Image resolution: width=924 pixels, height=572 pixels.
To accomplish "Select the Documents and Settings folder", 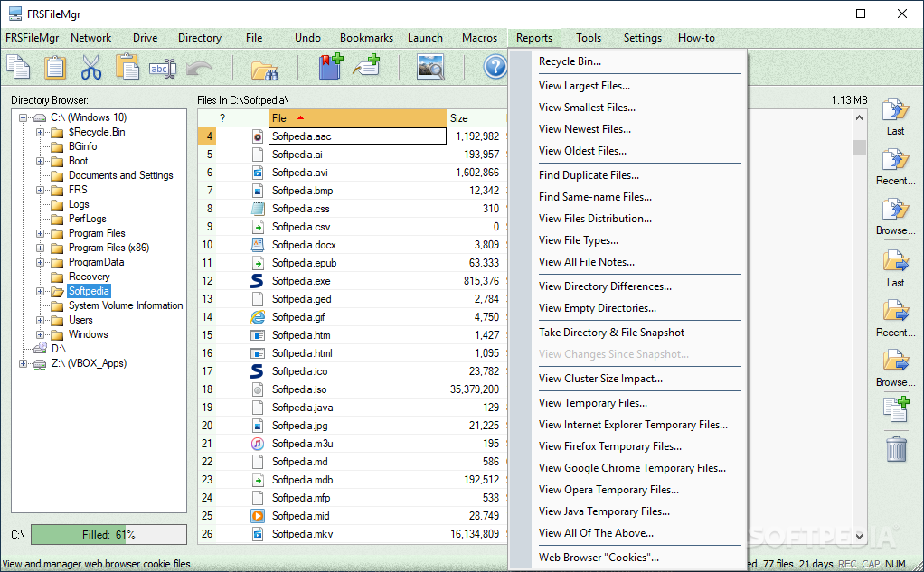I will tap(120, 175).
